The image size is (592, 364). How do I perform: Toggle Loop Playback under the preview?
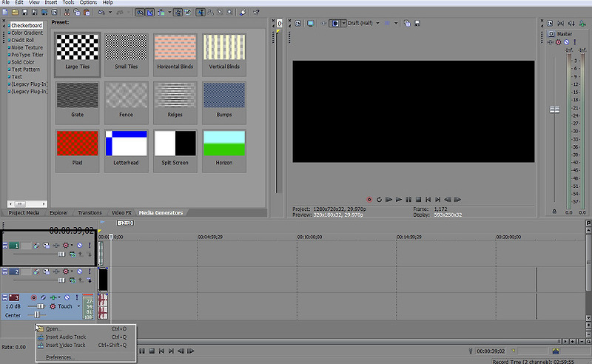point(379,199)
